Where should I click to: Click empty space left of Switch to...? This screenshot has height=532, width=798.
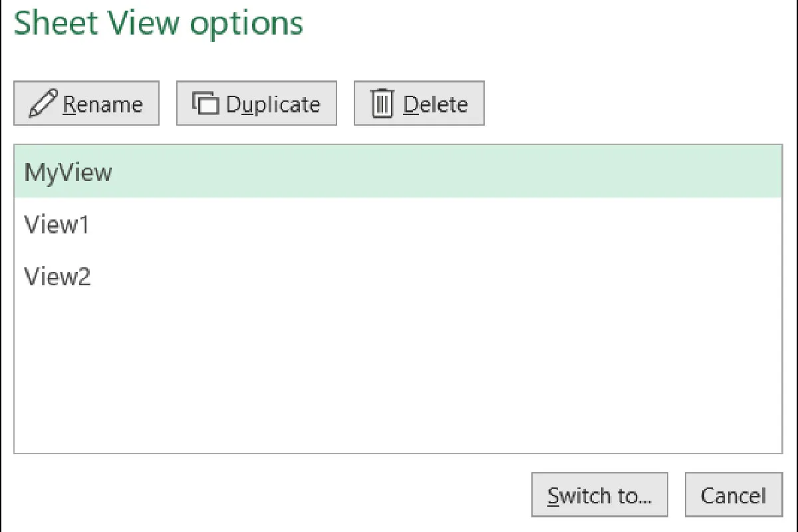266,495
